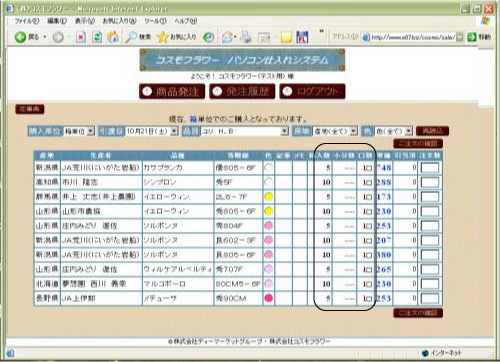
Task: Open the Home page icon
Action: [x=113, y=37]
